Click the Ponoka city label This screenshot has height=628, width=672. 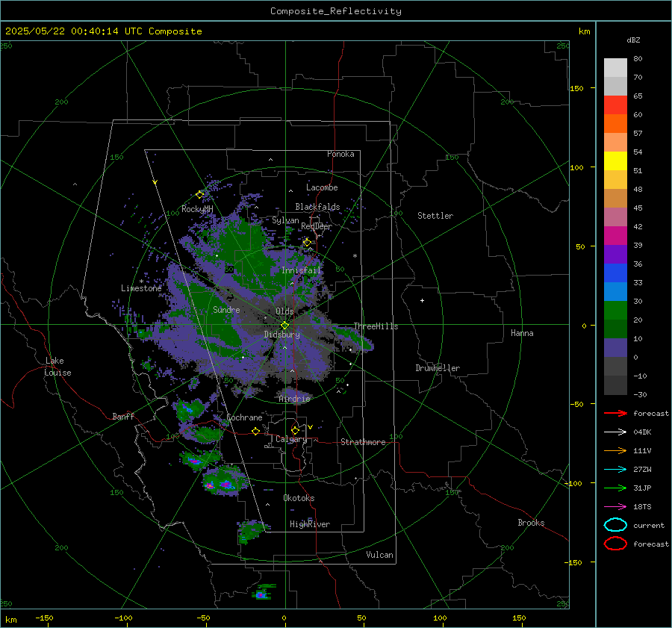tap(340, 155)
